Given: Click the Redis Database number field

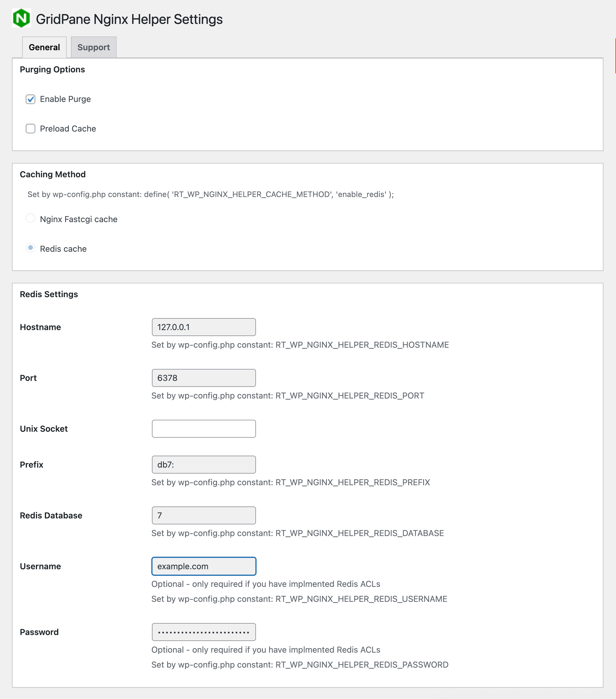Looking at the screenshot, I should [204, 515].
